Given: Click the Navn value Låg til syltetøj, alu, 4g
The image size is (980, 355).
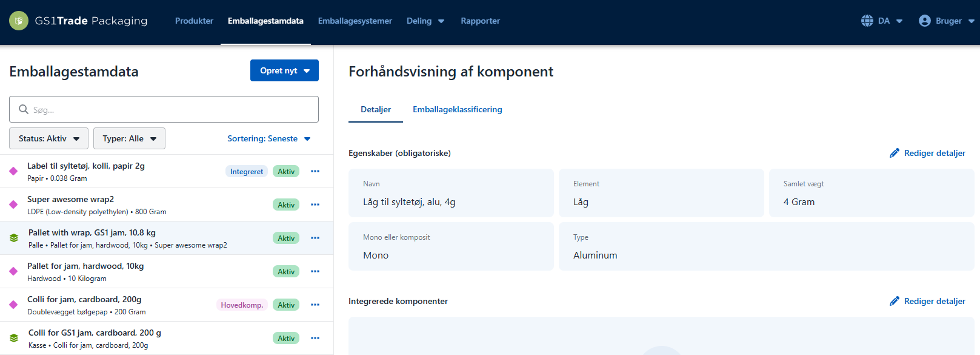Looking at the screenshot, I should [x=409, y=202].
